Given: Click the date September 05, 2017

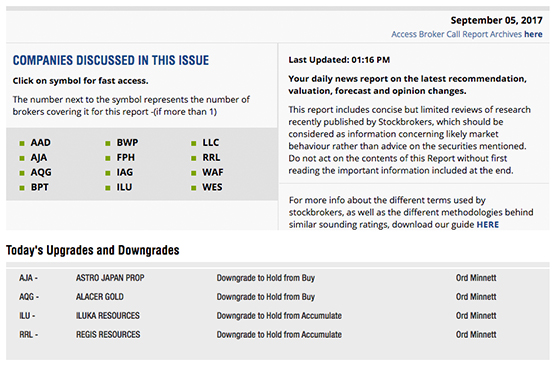Looking at the screenshot, I should 496,21.
